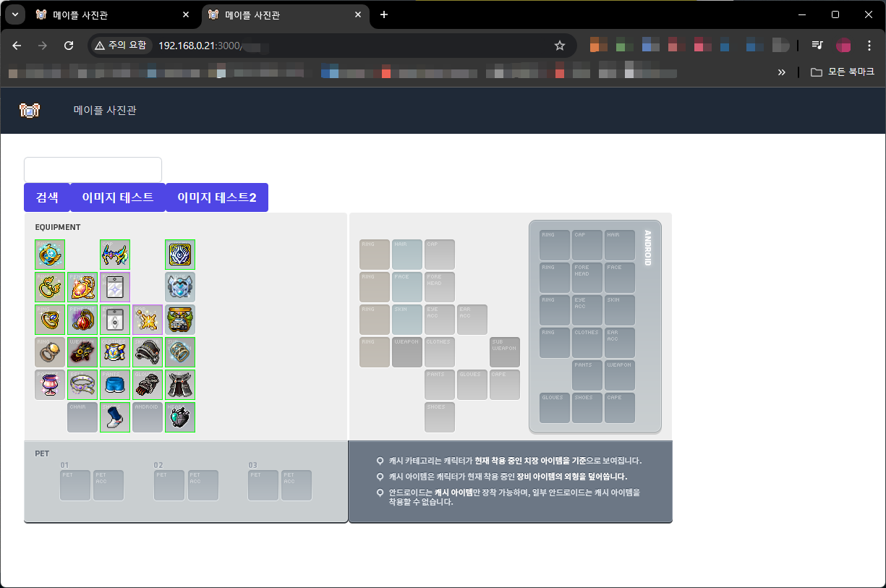Open the browser three-dot menu
The width and height of the screenshot is (886, 588).
(869, 46)
